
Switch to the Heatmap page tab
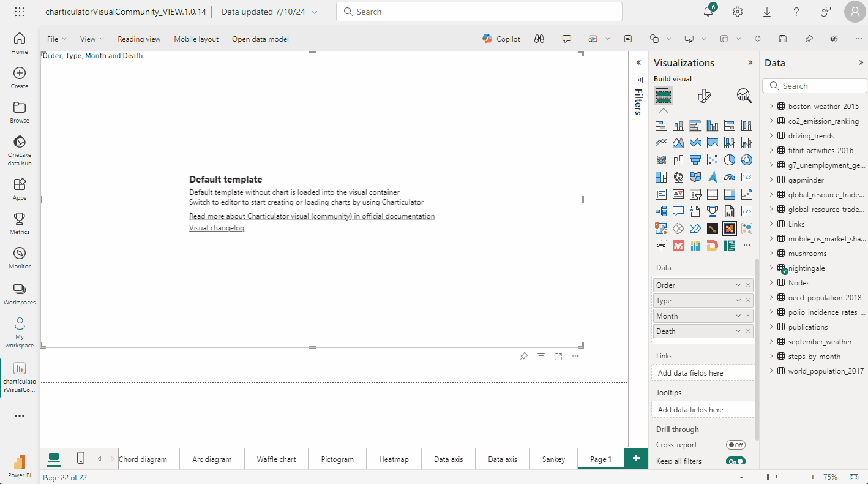point(394,459)
